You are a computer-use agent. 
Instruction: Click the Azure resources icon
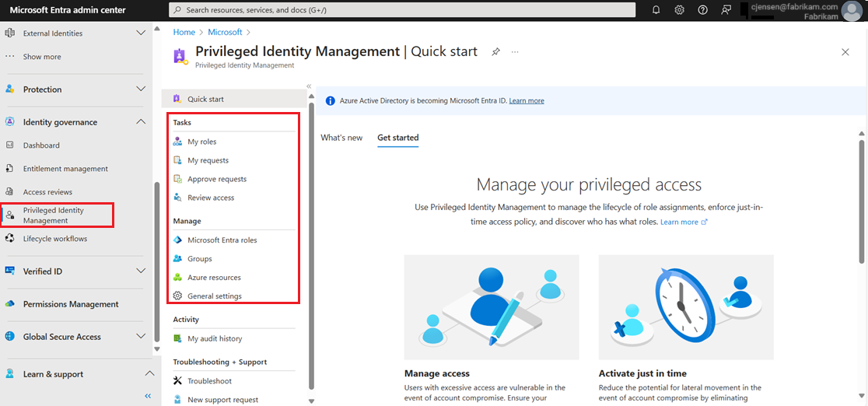[177, 278]
